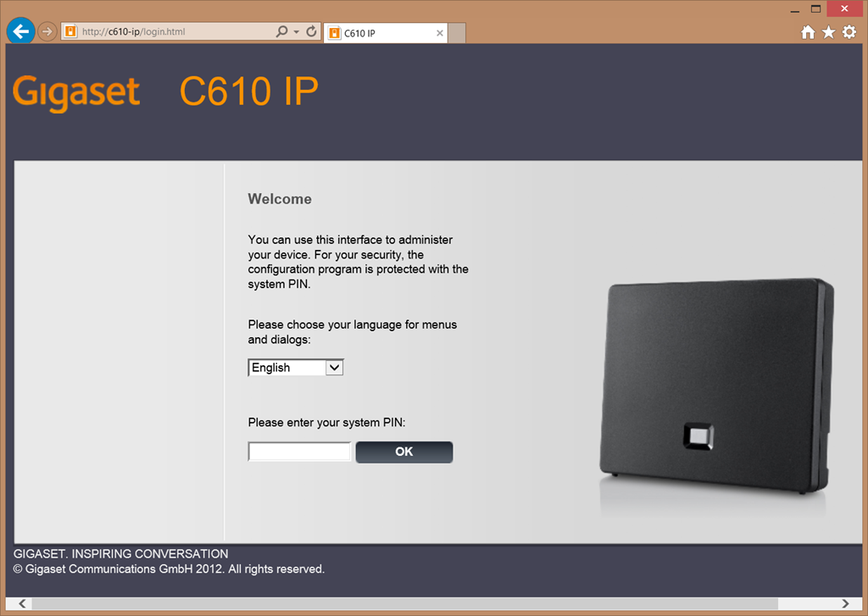The height and width of the screenshot is (616, 868).
Task: Click the horizontal scrollbar thumb
Action: pos(404,603)
